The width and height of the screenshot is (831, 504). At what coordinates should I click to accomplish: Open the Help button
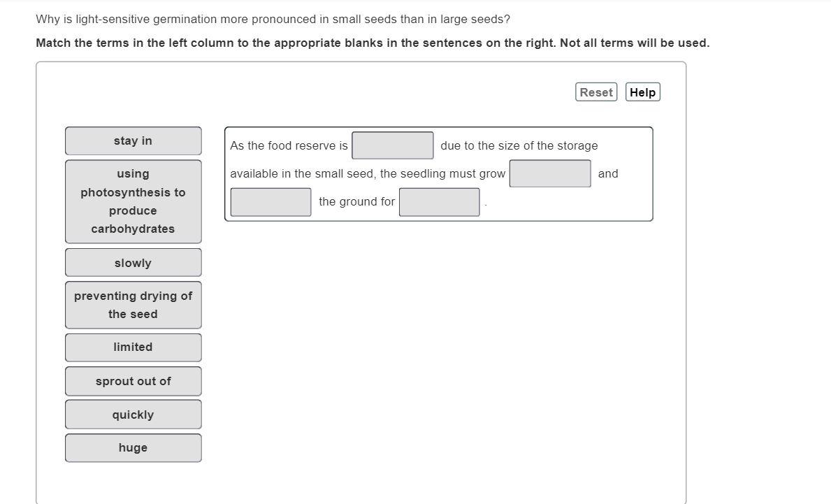pos(642,92)
